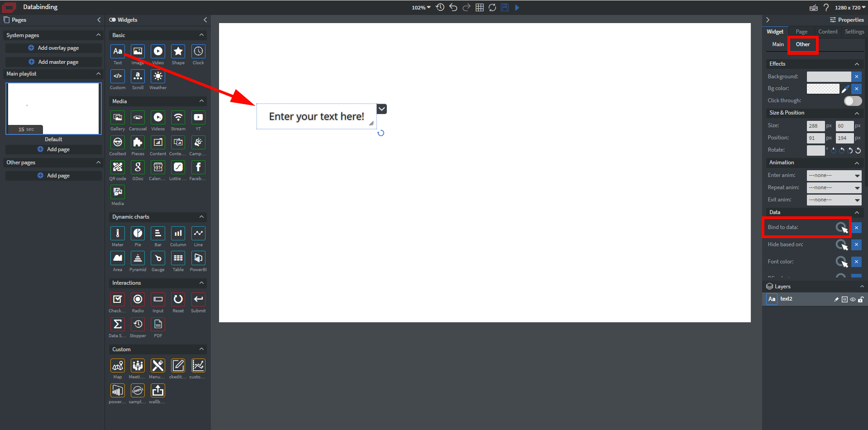Open the Repeat anim dropdown
Viewport: 868px width, 430px height.
coord(834,187)
